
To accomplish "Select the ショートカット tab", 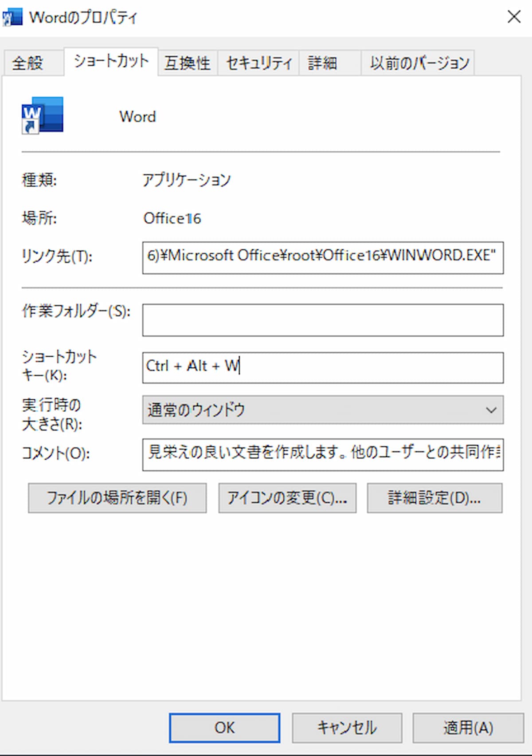I will (x=111, y=61).
